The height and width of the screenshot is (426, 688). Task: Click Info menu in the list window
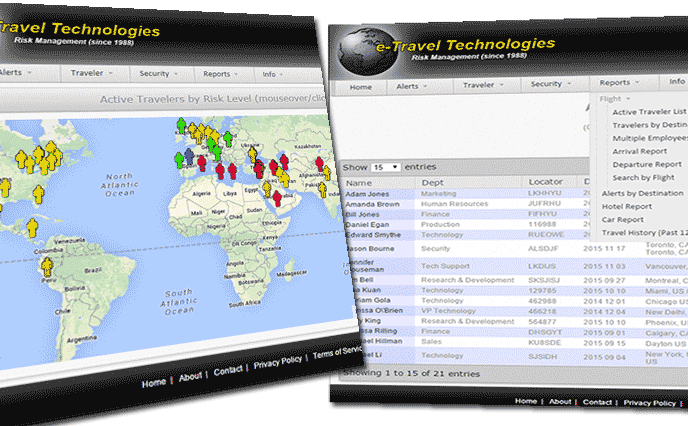pyautogui.click(x=677, y=81)
